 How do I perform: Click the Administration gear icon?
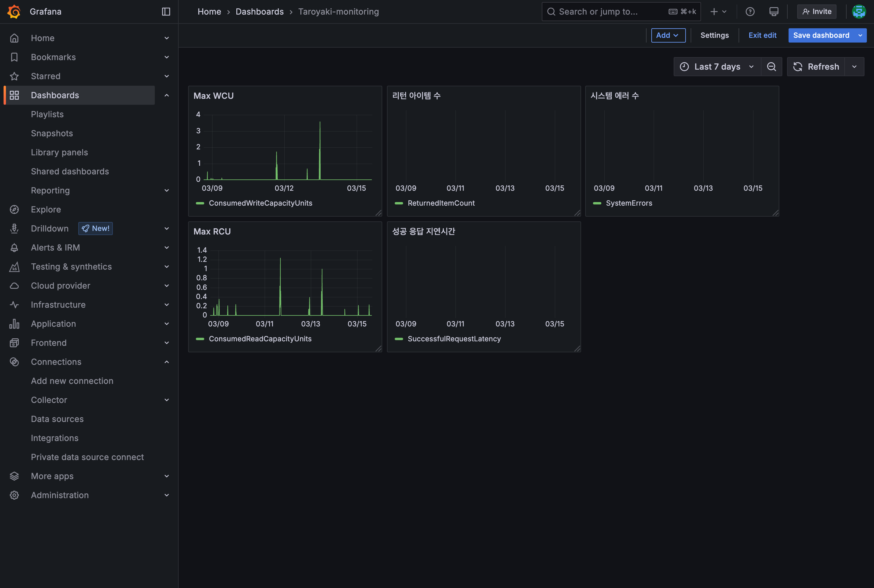coord(14,495)
